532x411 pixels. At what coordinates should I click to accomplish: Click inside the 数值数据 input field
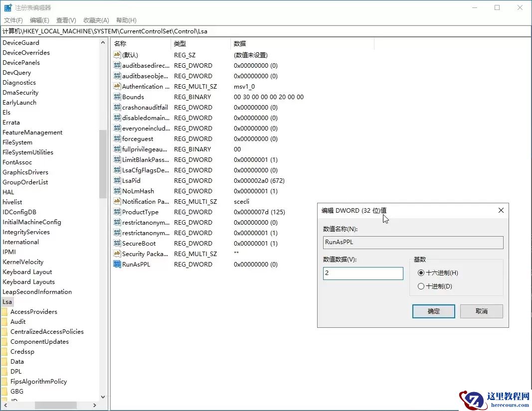pos(363,273)
